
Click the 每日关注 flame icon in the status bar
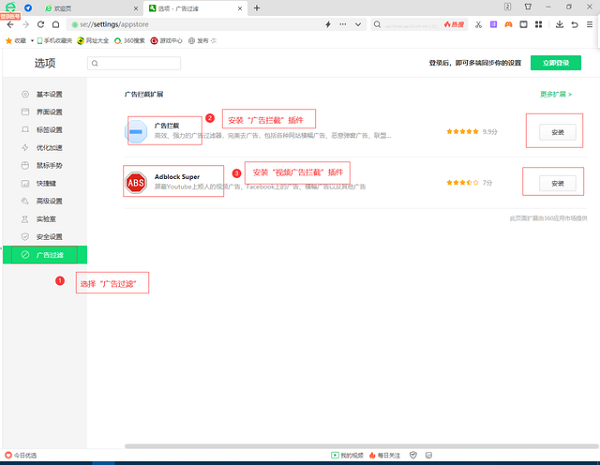pyautogui.click(x=372, y=456)
